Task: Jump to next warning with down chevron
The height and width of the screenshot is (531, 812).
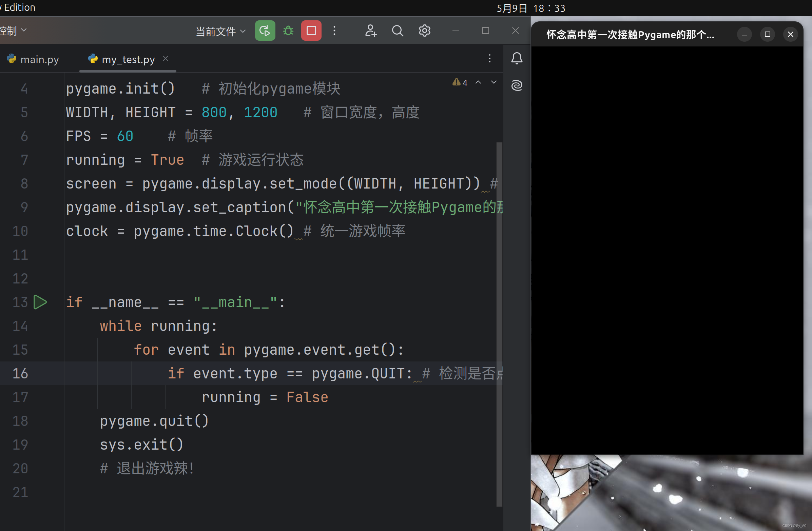Action: (494, 82)
